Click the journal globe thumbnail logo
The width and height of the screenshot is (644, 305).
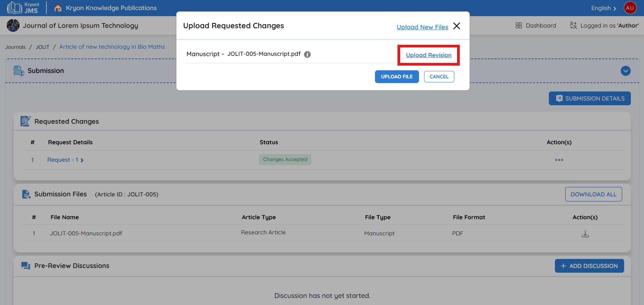pos(13,26)
